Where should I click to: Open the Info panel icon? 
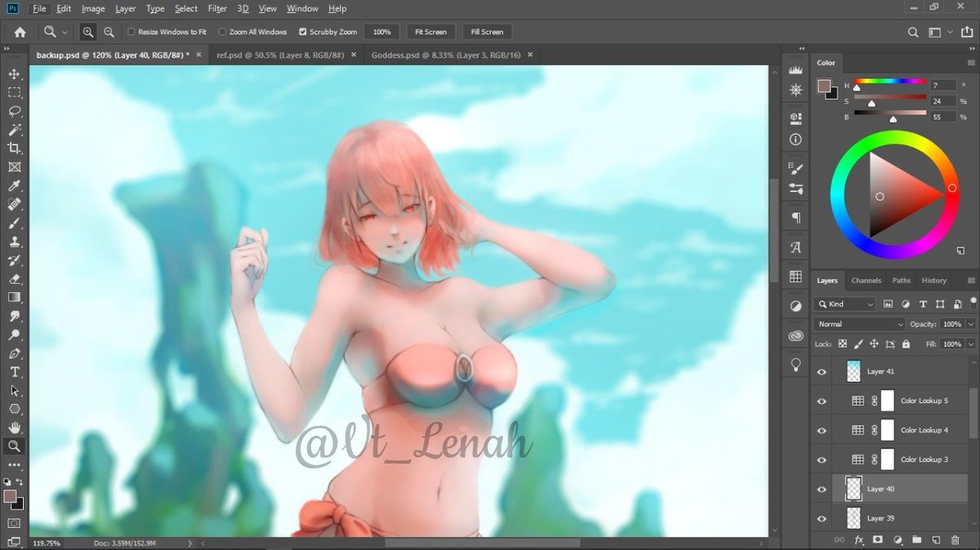[x=795, y=140]
